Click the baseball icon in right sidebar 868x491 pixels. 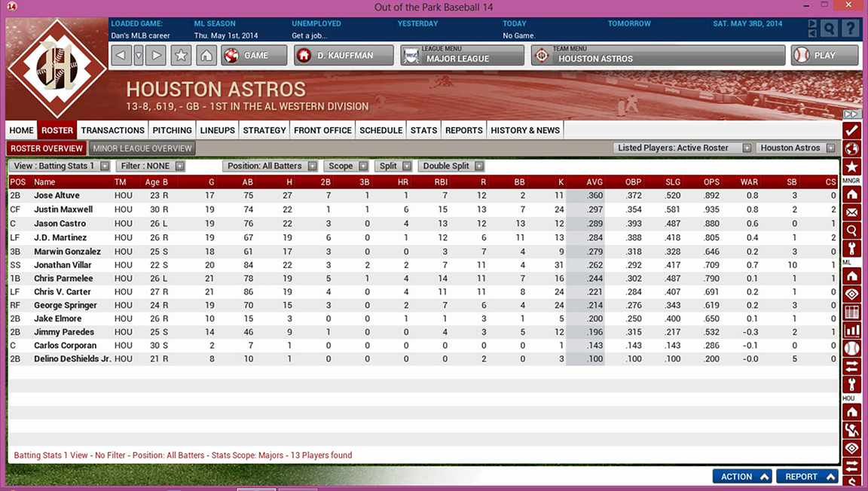[851, 349]
